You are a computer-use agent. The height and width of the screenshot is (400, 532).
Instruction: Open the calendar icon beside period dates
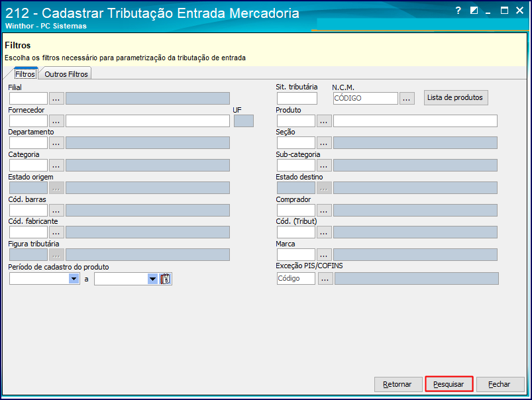tap(165, 279)
